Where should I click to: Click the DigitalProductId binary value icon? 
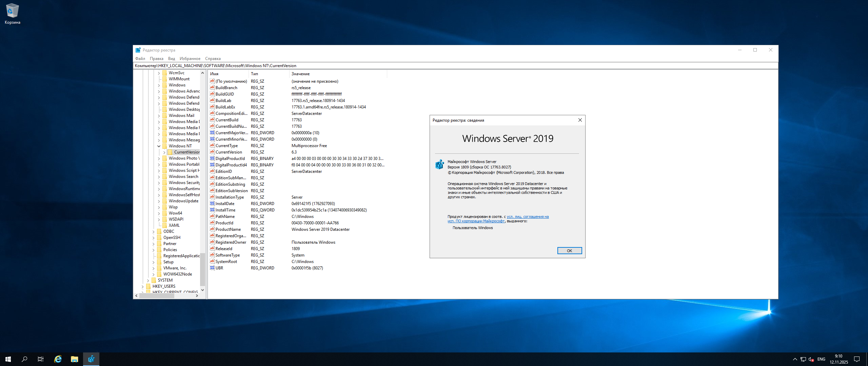pyautogui.click(x=212, y=159)
